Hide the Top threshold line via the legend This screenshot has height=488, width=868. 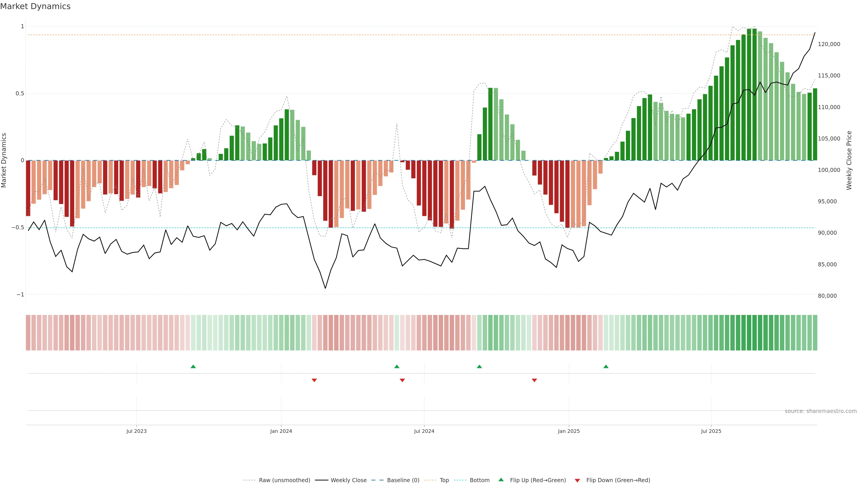444,480
